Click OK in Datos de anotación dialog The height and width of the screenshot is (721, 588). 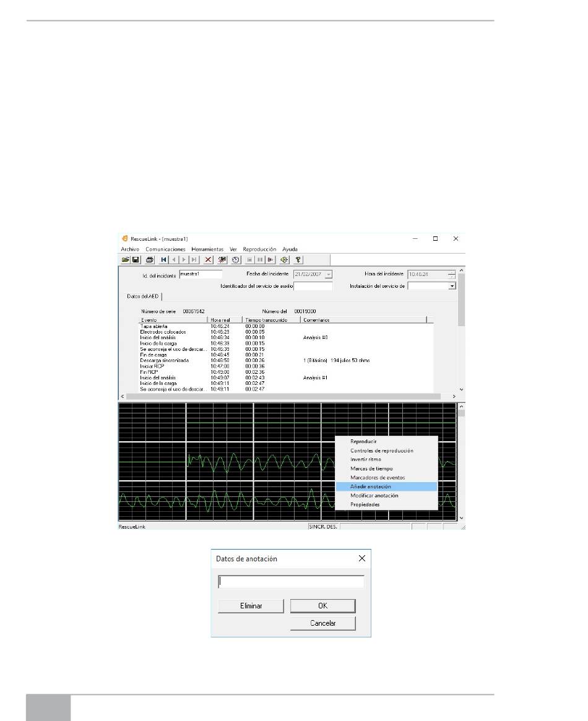[322, 606]
